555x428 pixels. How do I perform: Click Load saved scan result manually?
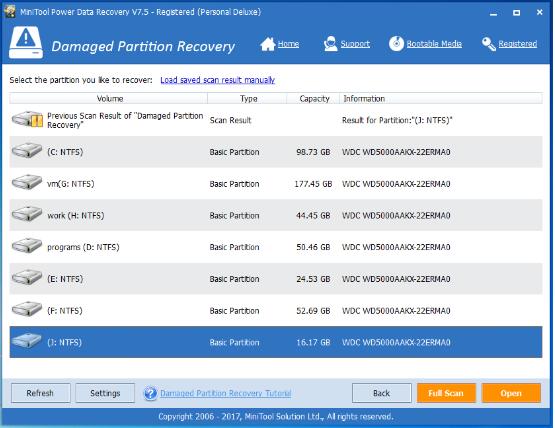[217, 80]
